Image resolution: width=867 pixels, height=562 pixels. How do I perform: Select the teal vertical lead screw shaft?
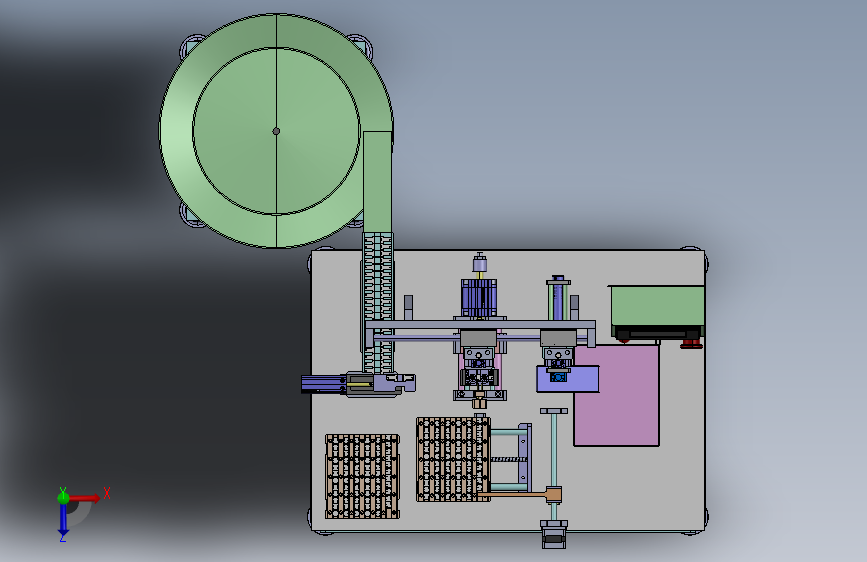click(x=554, y=449)
